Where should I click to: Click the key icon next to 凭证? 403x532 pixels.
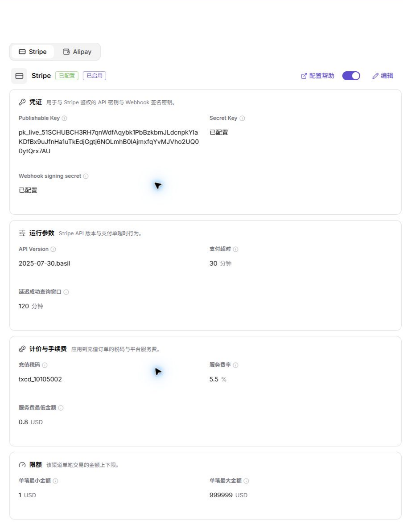[22, 102]
